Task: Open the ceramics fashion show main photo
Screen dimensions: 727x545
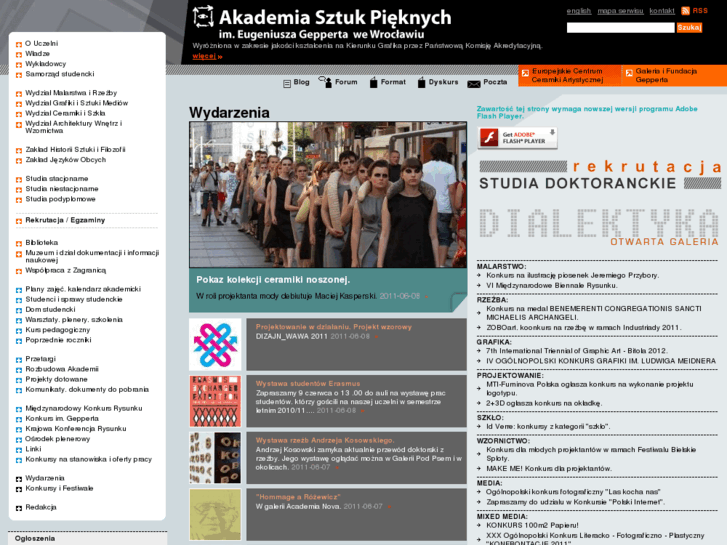Action: tap(328, 194)
